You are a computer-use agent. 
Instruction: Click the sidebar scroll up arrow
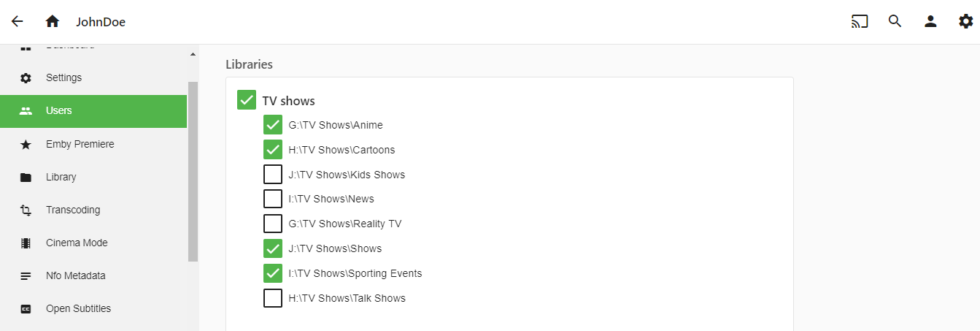[193, 54]
